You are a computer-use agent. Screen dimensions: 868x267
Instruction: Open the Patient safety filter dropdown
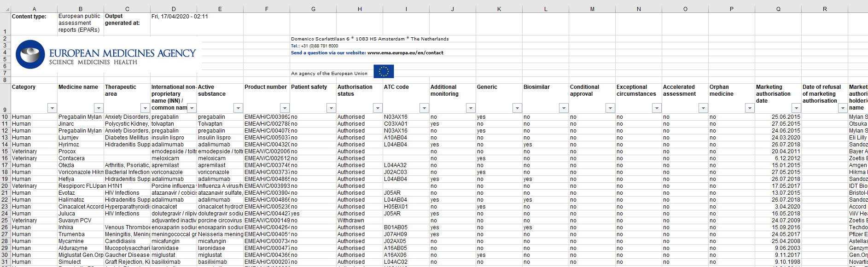pyautogui.click(x=331, y=108)
